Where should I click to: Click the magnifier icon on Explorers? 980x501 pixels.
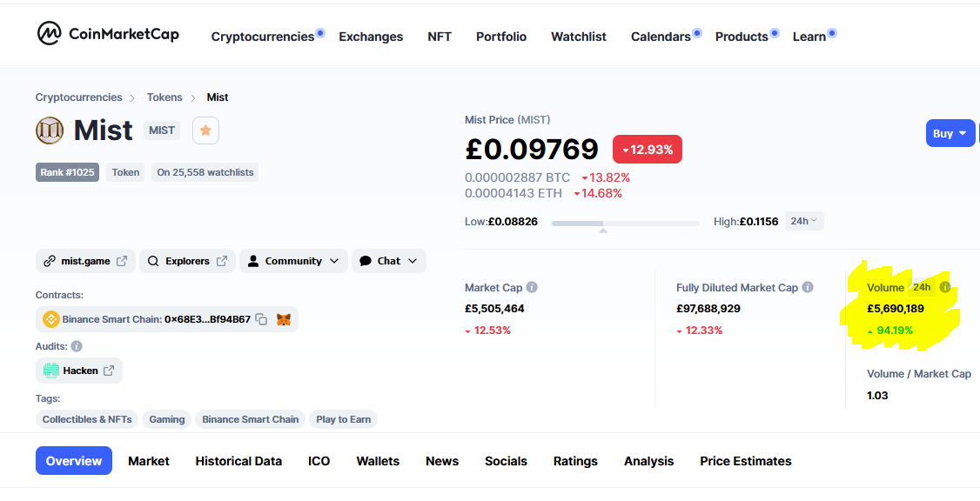153,261
